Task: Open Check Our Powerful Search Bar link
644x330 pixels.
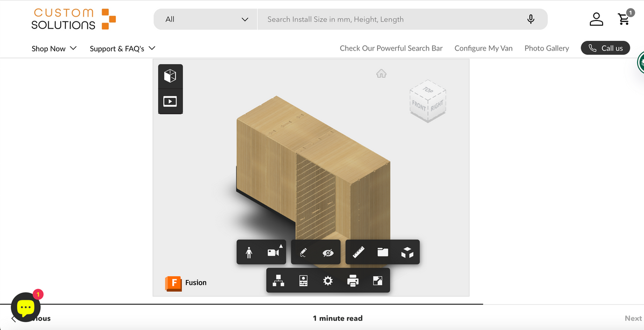Action: (391, 48)
